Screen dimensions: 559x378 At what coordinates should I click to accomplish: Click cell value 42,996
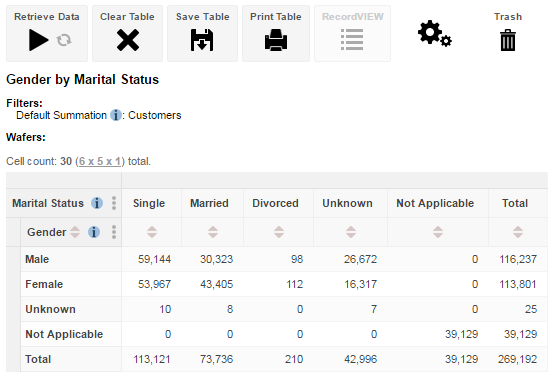click(x=360, y=359)
